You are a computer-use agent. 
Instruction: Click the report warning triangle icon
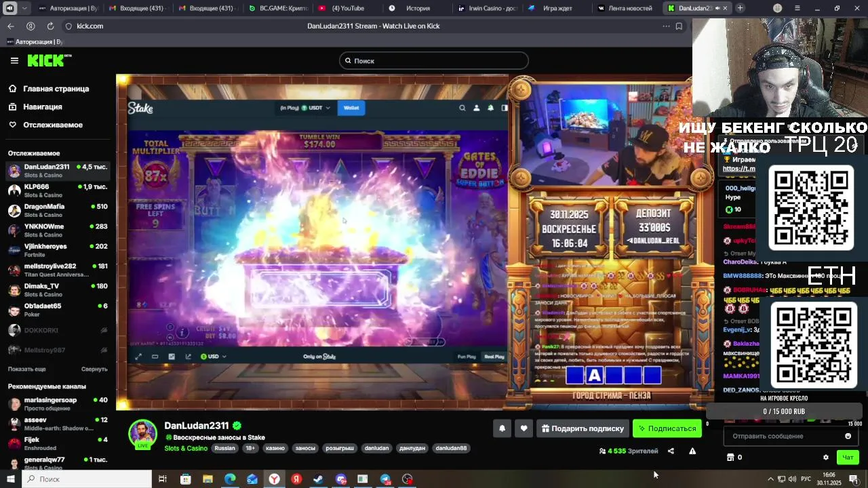coord(692,451)
